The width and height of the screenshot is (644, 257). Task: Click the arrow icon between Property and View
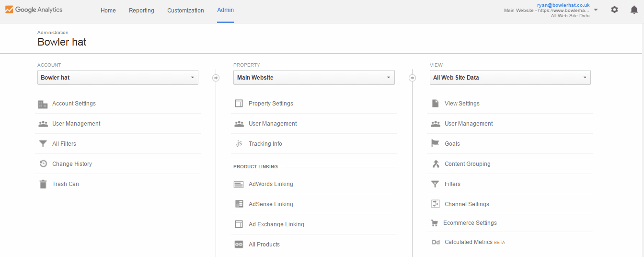coord(412,78)
